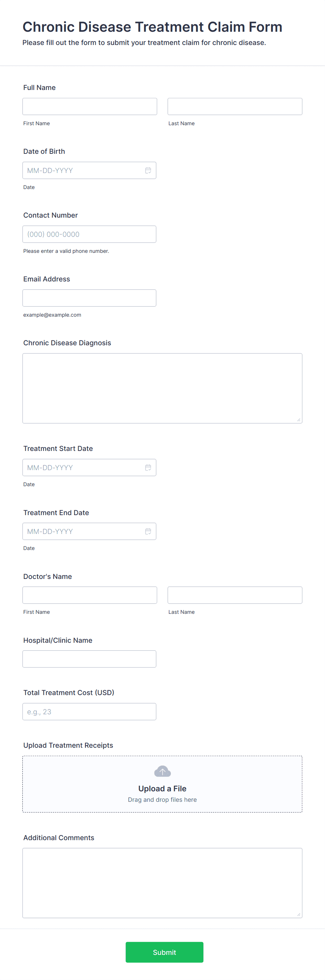Screen dimensions: 325x980
Task: Select the Date of Birth date field
Action: pos(89,171)
